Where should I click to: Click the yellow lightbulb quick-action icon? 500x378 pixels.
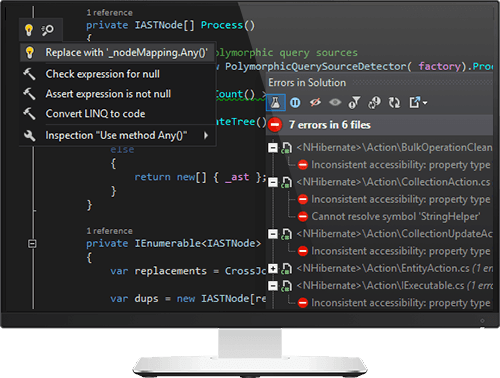(x=29, y=30)
